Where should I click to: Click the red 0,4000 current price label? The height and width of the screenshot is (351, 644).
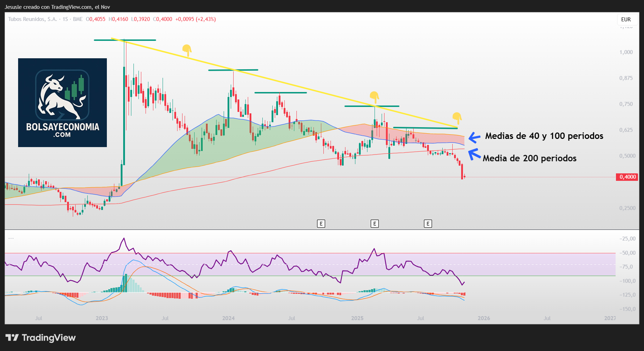tap(627, 177)
